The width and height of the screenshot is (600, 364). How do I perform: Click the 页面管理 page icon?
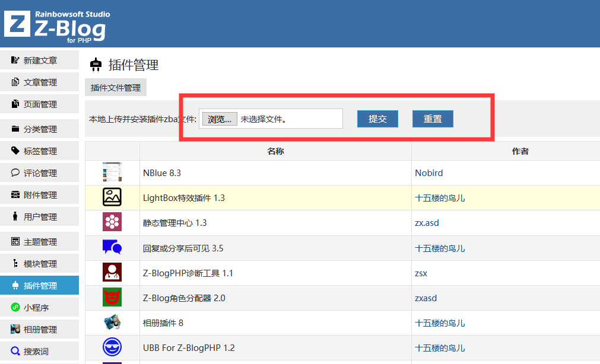(15, 104)
